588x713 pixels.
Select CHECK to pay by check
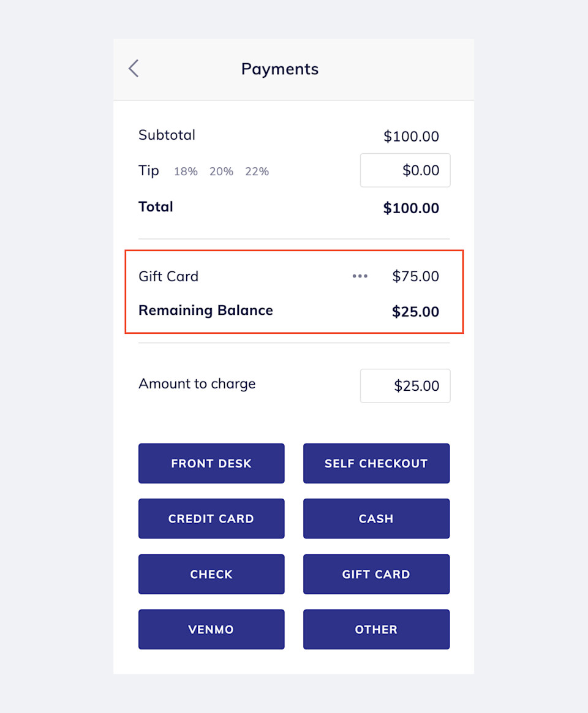click(x=211, y=575)
